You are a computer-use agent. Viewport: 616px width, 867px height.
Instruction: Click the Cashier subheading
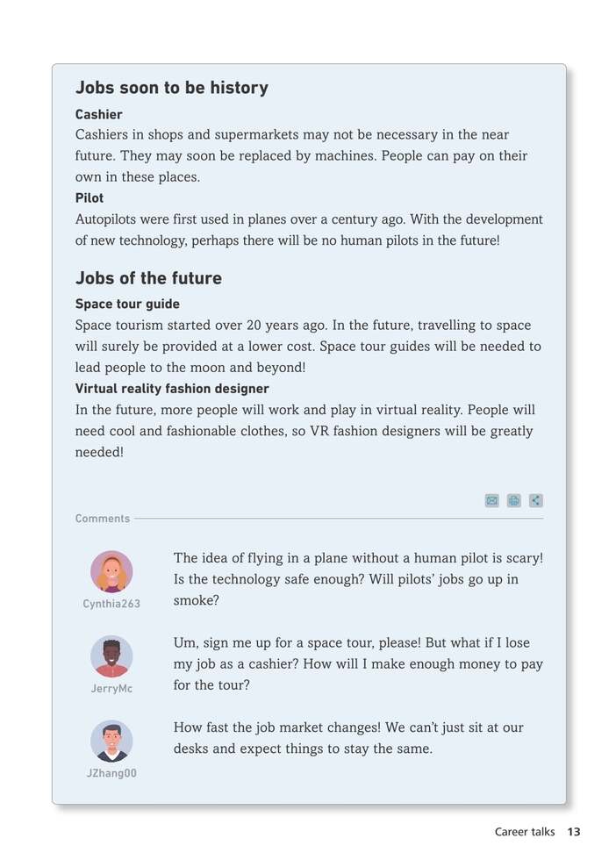[99, 114]
